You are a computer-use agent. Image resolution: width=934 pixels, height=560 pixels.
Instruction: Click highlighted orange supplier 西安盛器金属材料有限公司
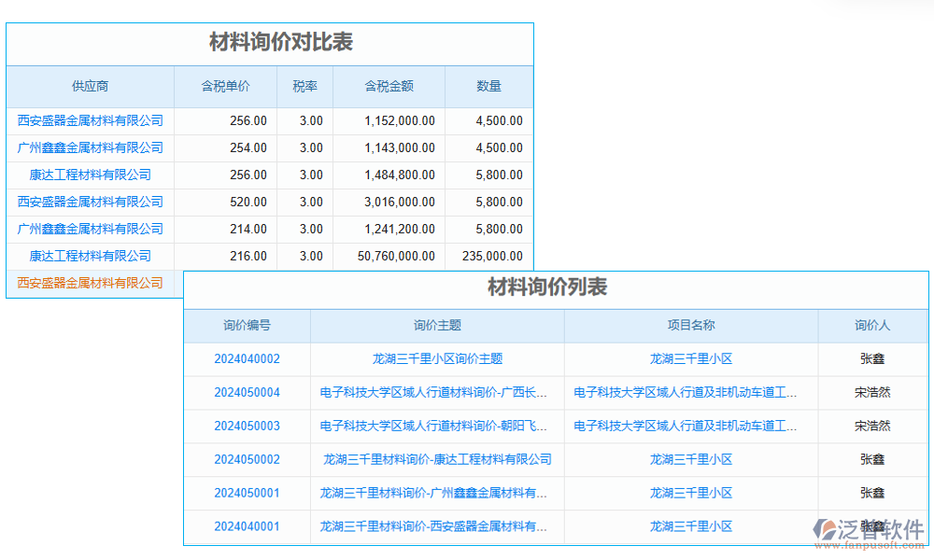pyautogui.click(x=89, y=283)
